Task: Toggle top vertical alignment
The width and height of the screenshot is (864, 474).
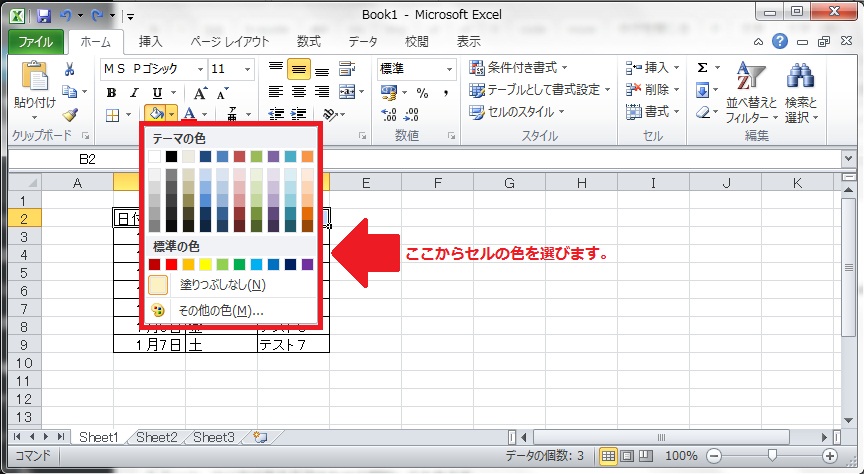Action: (x=276, y=69)
